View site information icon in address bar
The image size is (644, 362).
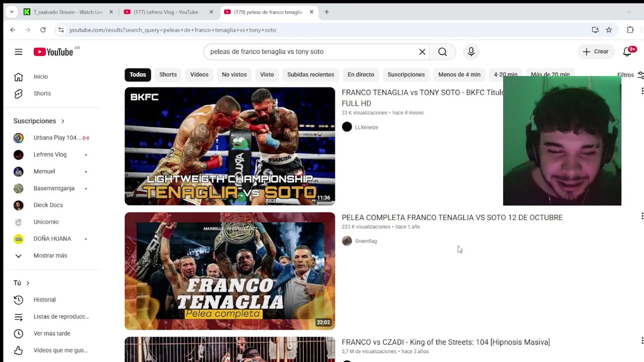coord(61,30)
